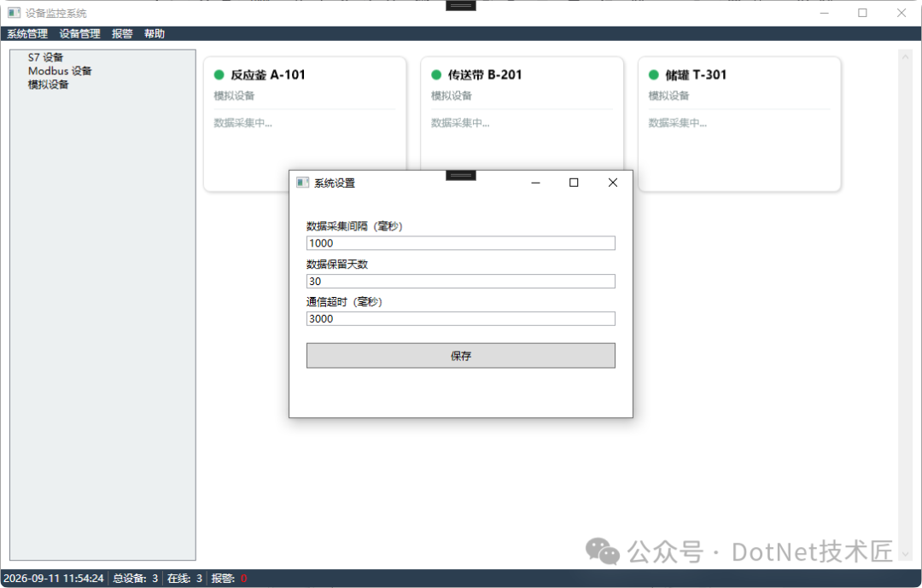Maximize the 系统设置 dialog
The width and height of the screenshot is (922, 588).
click(x=574, y=183)
